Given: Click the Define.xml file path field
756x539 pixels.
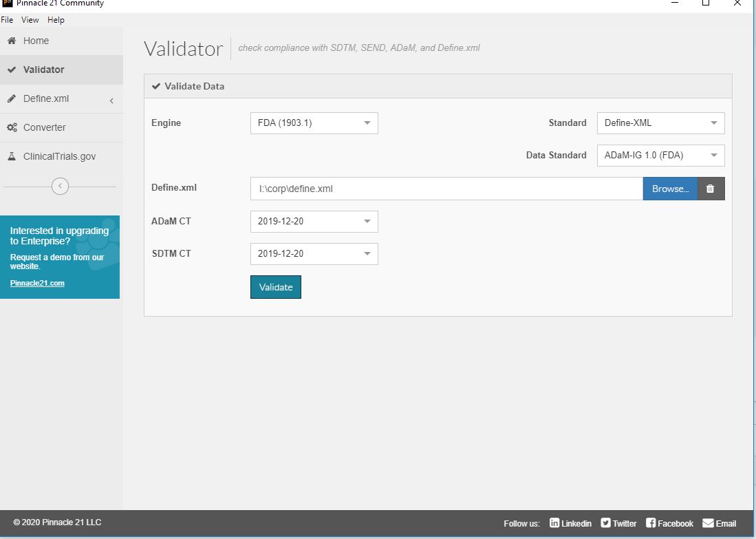Looking at the screenshot, I should pyautogui.click(x=446, y=189).
